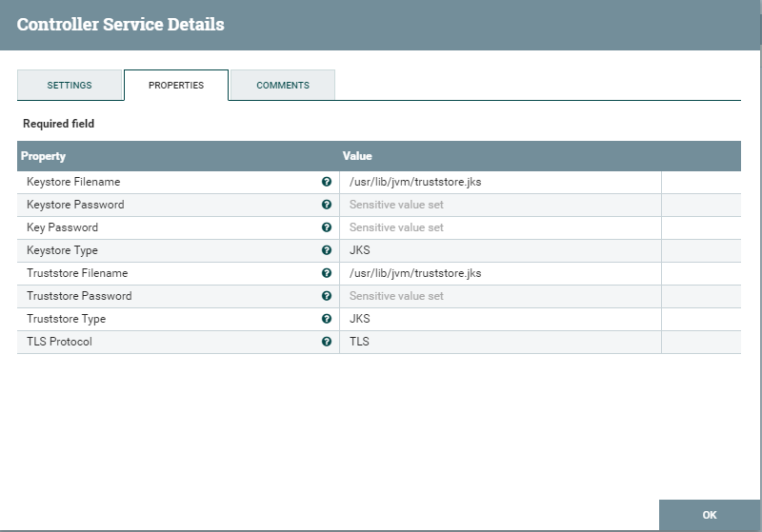This screenshot has width=762, height=532.
Task: Select the Properties tab
Action: 176,85
